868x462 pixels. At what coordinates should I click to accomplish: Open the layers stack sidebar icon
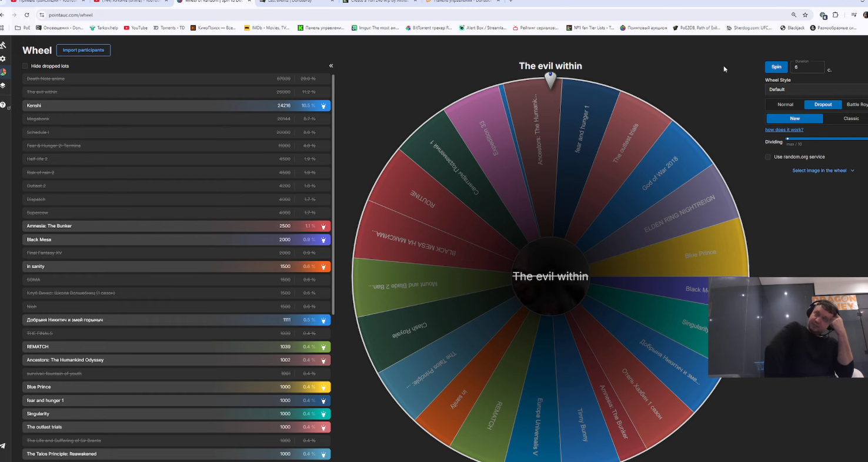(x=3, y=85)
